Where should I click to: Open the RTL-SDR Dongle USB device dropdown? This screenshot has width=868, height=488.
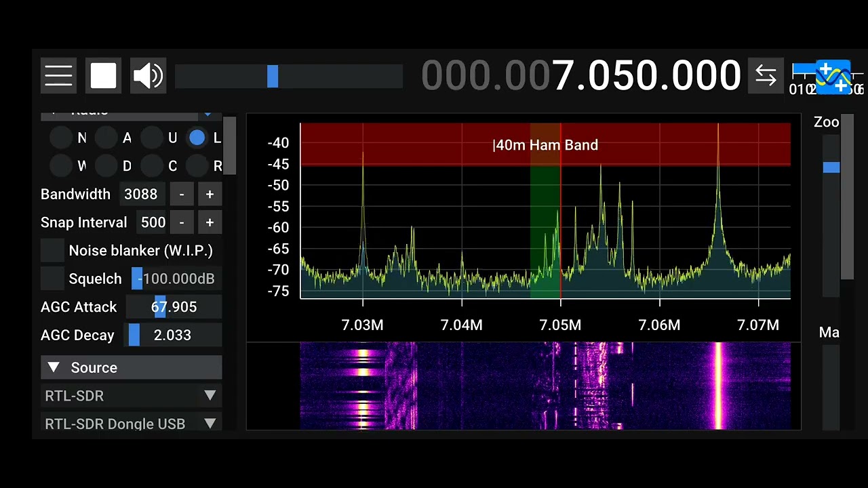click(131, 424)
